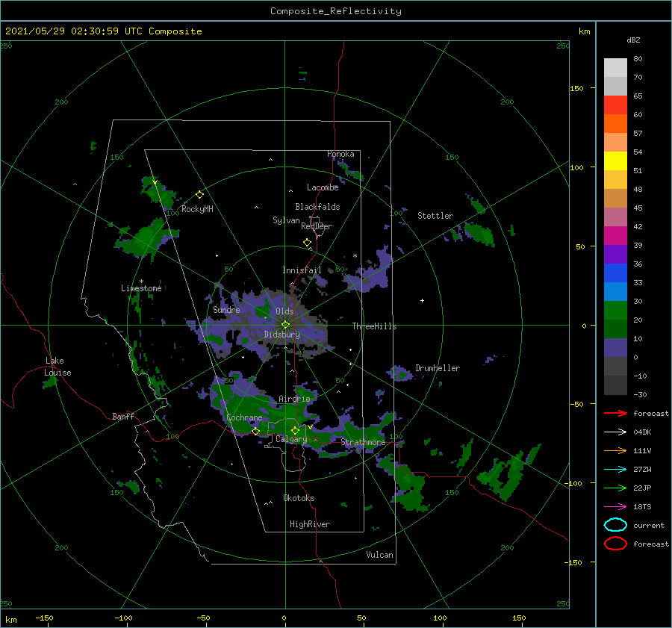Click the cyan 27ZW arrow in legend
The height and width of the screenshot is (628, 672).
pos(615,470)
